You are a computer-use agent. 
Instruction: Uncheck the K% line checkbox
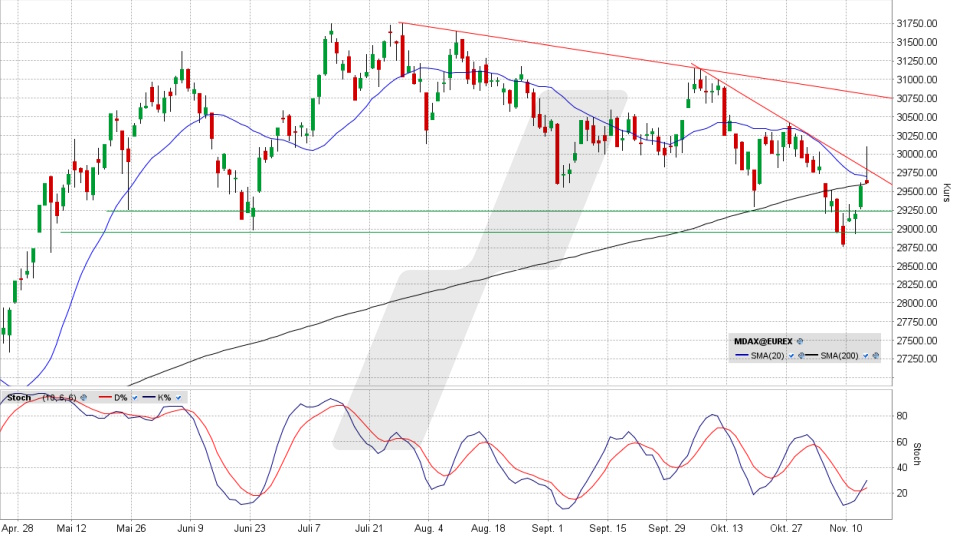pyautogui.click(x=179, y=397)
